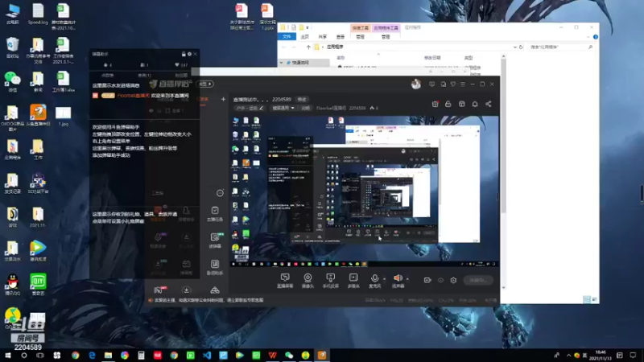
Task: Lock the danmaku helper panel
Action: (184, 54)
